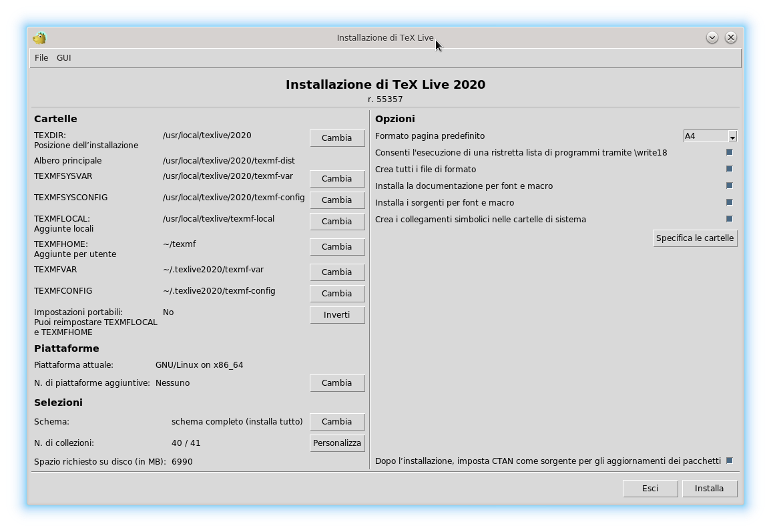The width and height of the screenshot is (771, 532).
Task: Click the TEXDIR value /usr/local/texlive/2020
Action: [x=207, y=136]
